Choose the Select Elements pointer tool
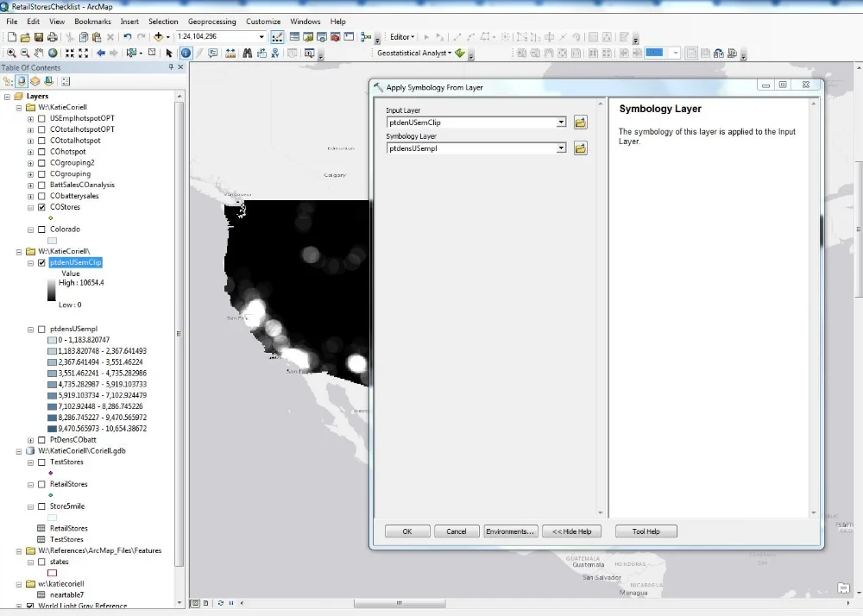863x616 pixels. pyautogui.click(x=169, y=53)
